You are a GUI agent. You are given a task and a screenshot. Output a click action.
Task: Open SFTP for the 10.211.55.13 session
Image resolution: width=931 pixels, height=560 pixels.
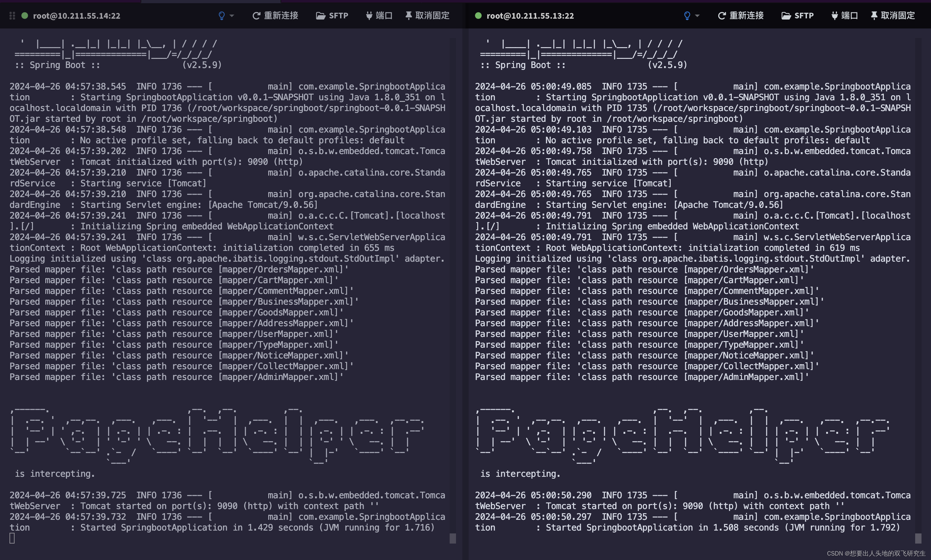(797, 16)
